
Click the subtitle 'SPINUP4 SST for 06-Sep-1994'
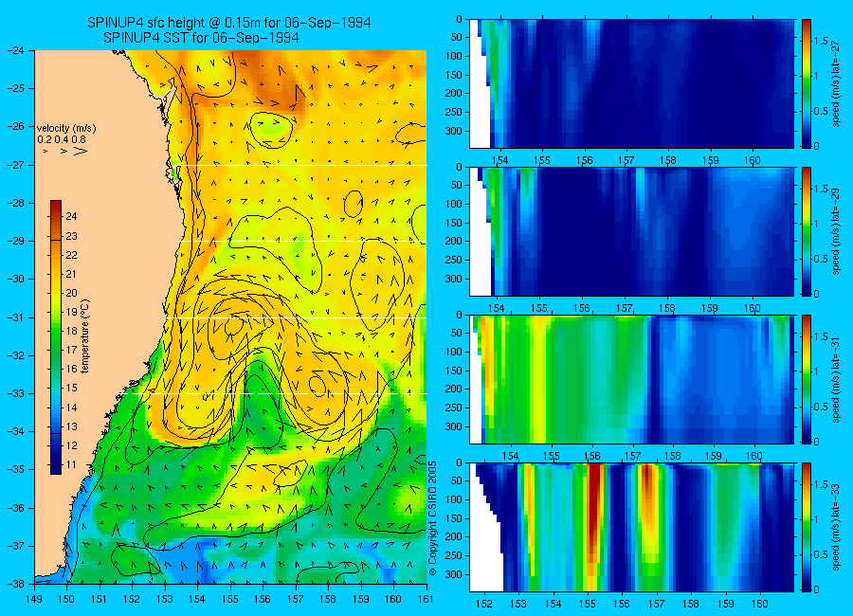click(x=201, y=38)
